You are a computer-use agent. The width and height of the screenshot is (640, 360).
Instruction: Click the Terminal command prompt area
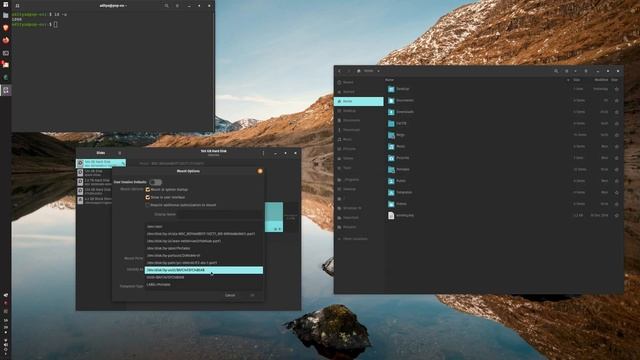[56, 24]
